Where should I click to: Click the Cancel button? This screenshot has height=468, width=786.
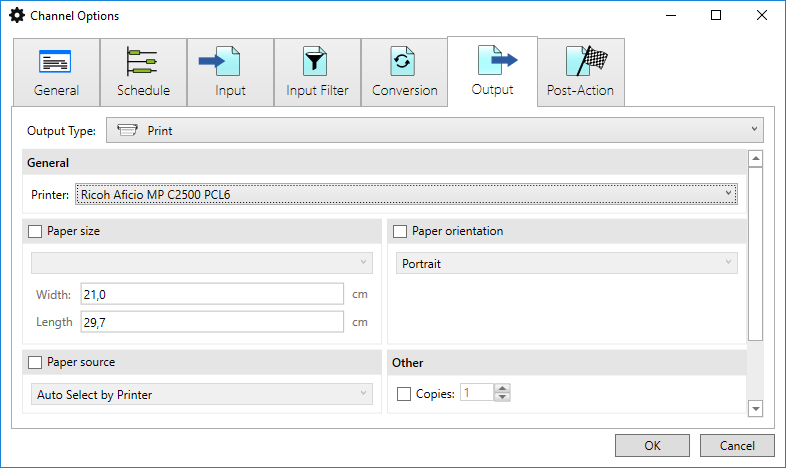pyautogui.click(x=737, y=445)
